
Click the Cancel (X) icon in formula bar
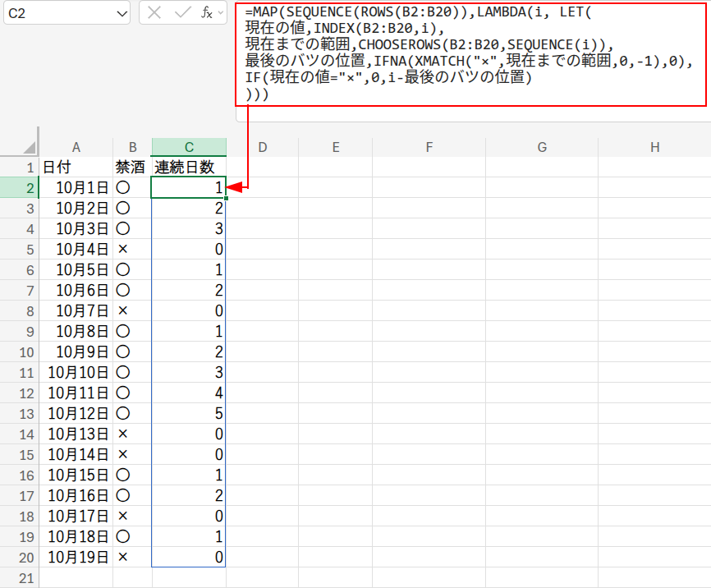[x=154, y=13]
